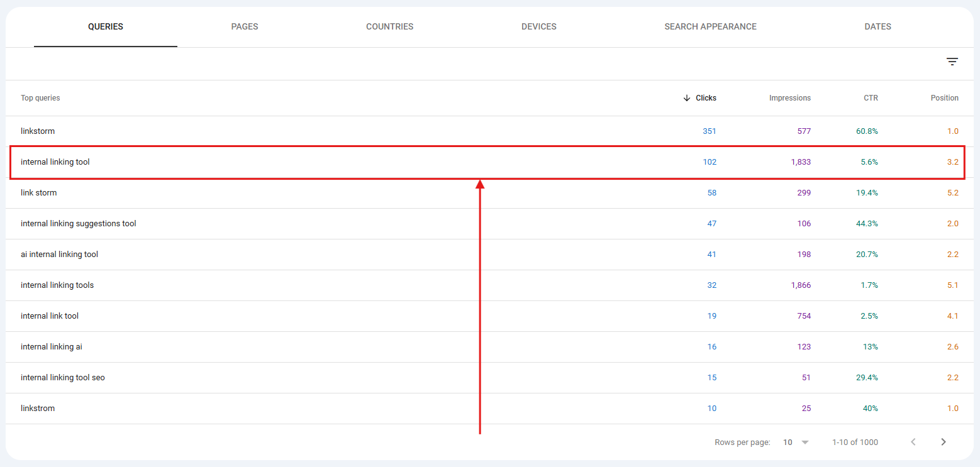The height and width of the screenshot is (467, 980).
Task: Select the 'linkstorm' query row
Action: (490, 131)
